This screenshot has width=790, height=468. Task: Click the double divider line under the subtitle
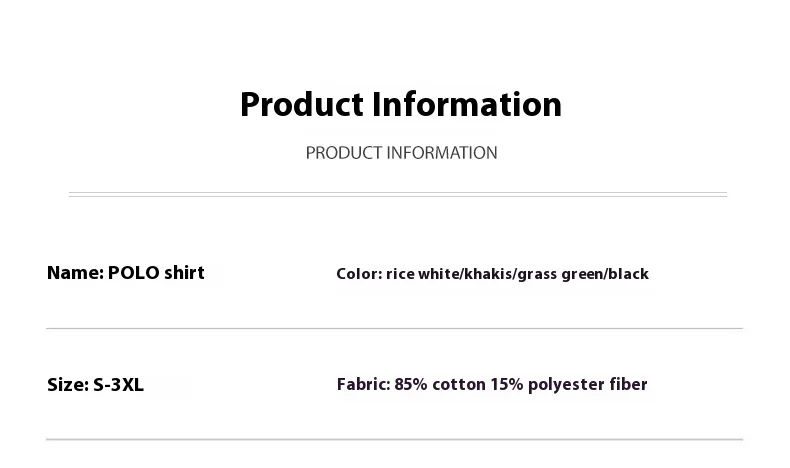point(397,194)
